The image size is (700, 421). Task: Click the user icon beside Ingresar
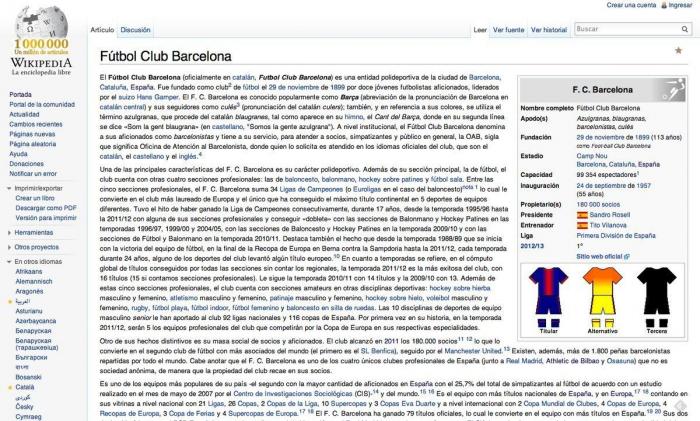664,5
